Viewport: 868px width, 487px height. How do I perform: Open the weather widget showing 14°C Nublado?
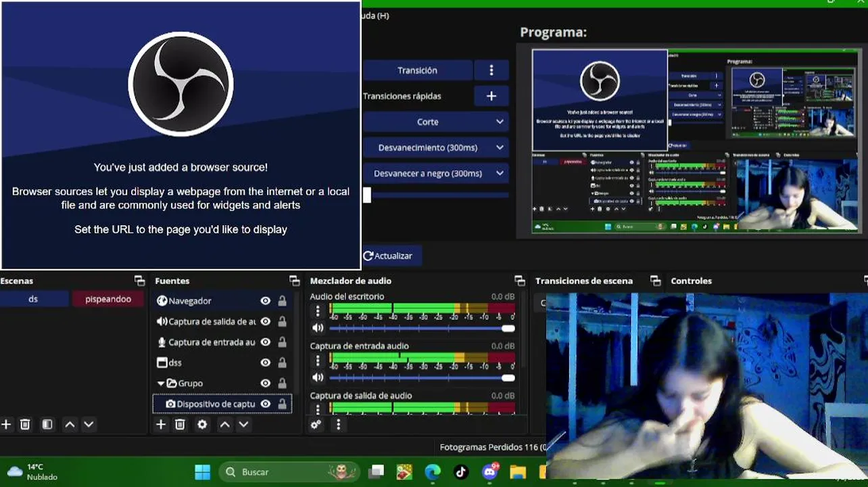32,471
